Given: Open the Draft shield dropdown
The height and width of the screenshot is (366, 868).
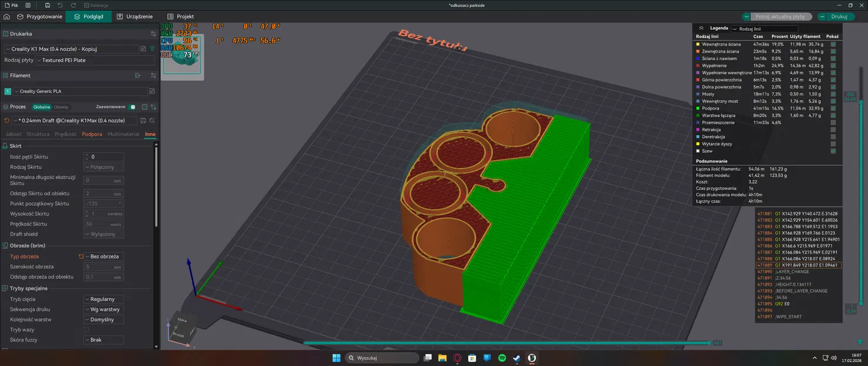Looking at the screenshot, I should pyautogui.click(x=104, y=234).
